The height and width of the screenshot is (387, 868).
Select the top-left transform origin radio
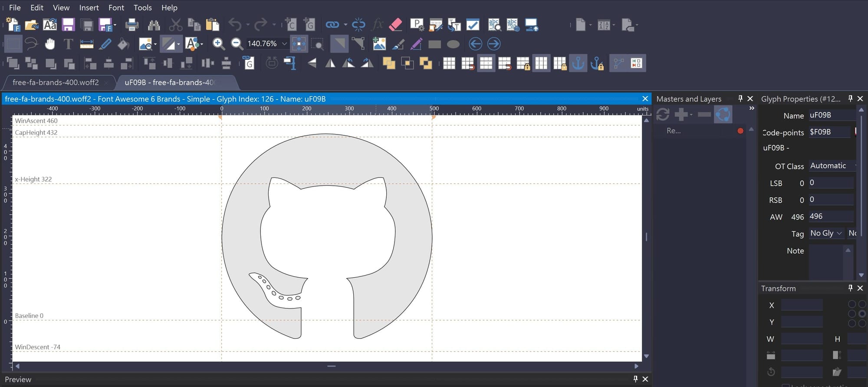852,304
